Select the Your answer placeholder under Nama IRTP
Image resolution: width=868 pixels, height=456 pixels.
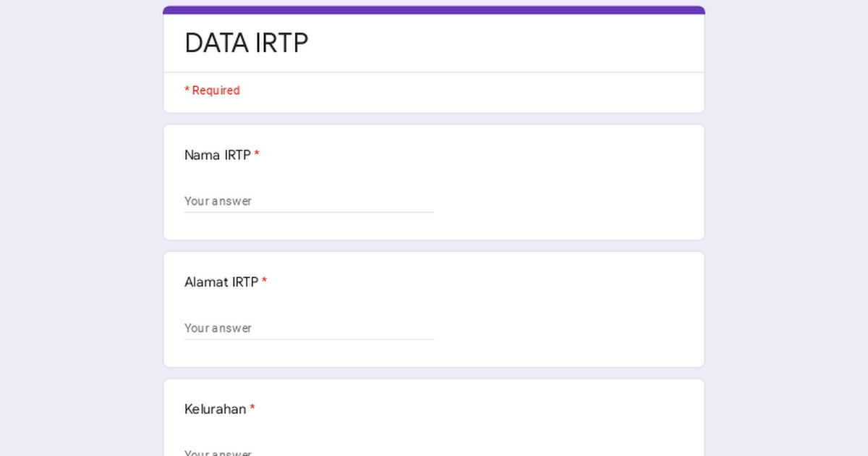click(x=218, y=201)
